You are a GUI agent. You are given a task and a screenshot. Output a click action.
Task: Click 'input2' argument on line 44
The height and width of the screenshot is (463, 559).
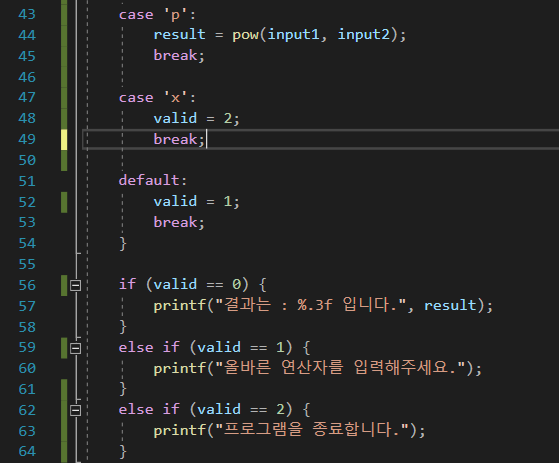(364, 35)
